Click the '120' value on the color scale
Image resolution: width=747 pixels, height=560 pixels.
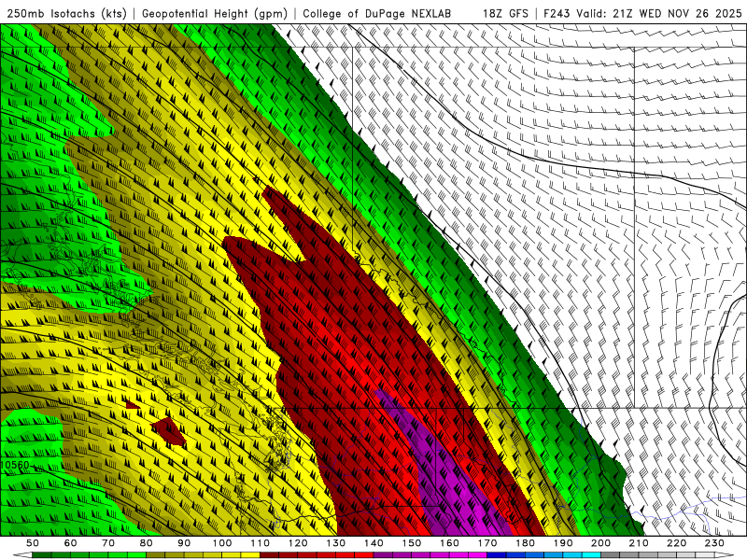pyautogui.click(x=298, y=543)
